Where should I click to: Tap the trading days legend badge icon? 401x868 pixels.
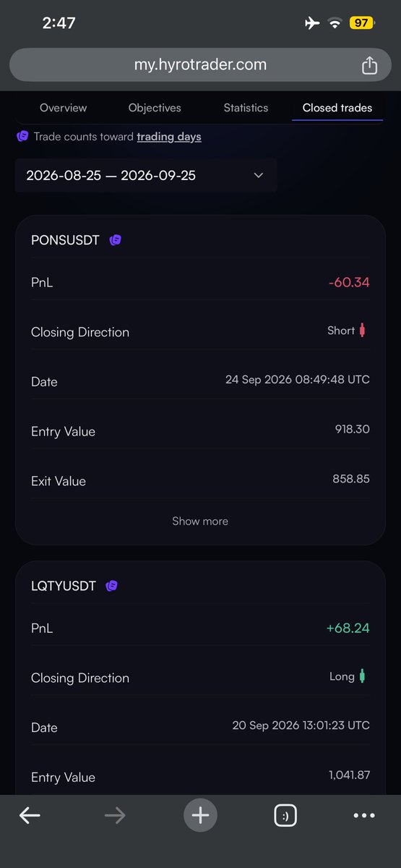coord(22,136)
